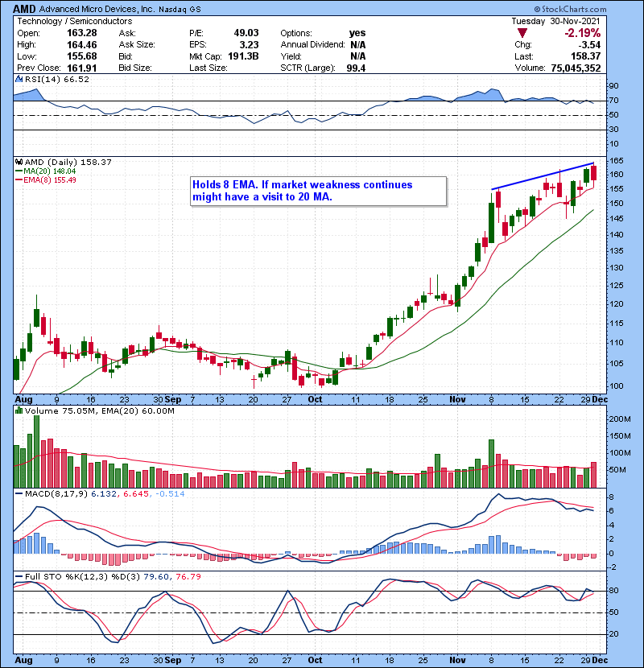Click the blue MACD legend line marker
Viewport: 644px width, 668px height.
tap(19, 494)
